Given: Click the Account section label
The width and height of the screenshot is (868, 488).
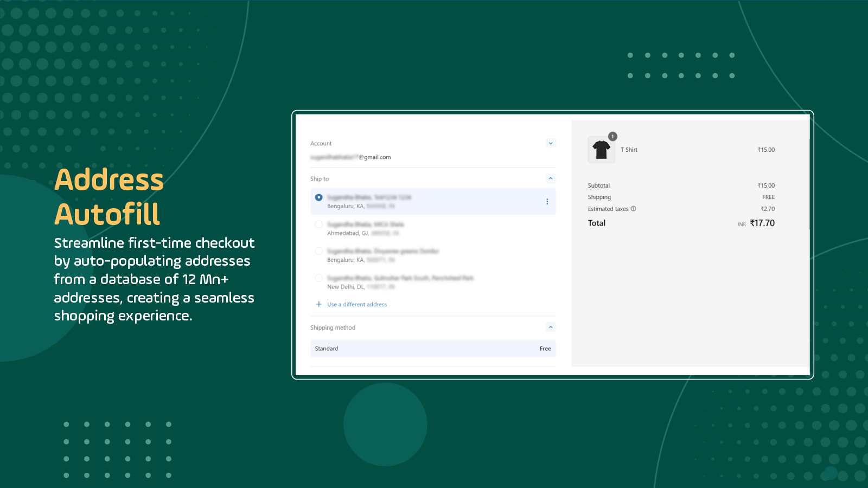Looking at the screenshot, I should [x=321, y=144].
